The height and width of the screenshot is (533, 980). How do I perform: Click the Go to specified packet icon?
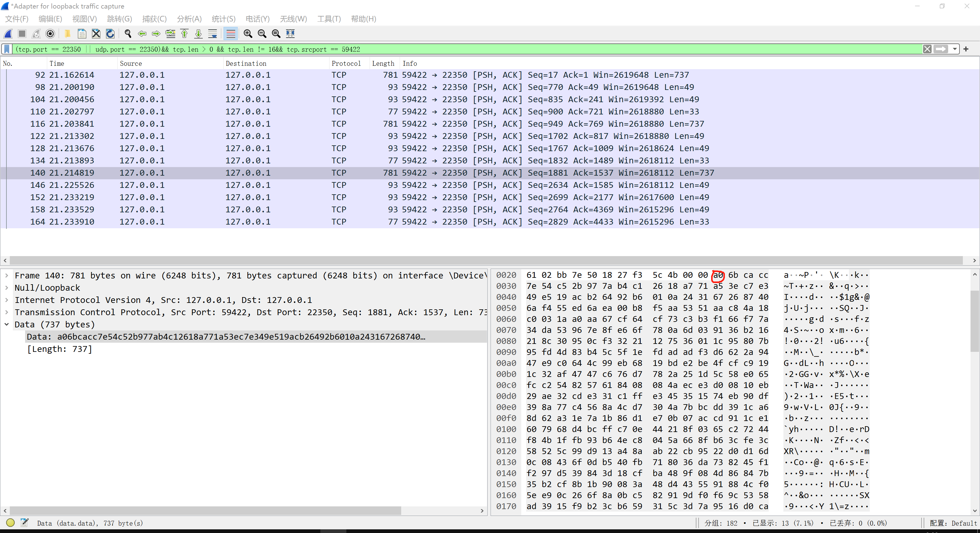click(171, 34)
